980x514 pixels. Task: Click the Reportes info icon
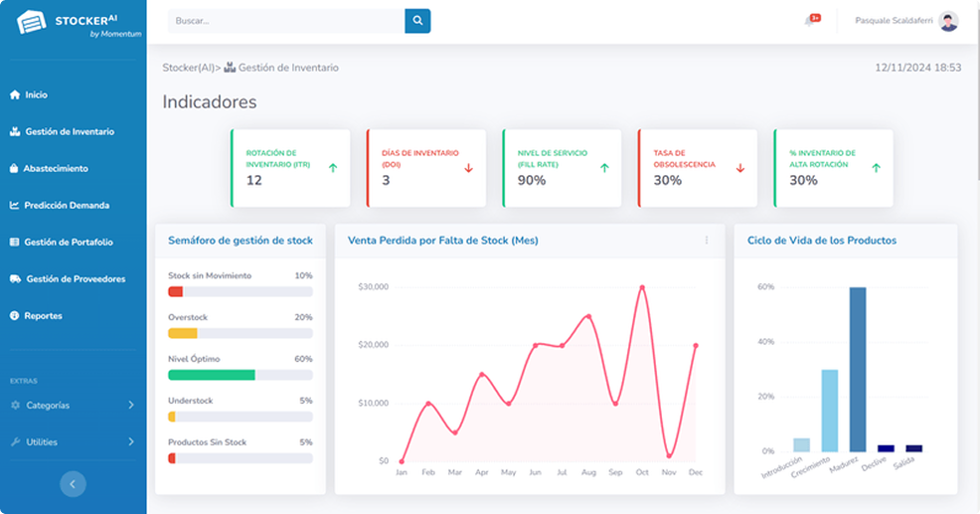[x=14, y=316]
